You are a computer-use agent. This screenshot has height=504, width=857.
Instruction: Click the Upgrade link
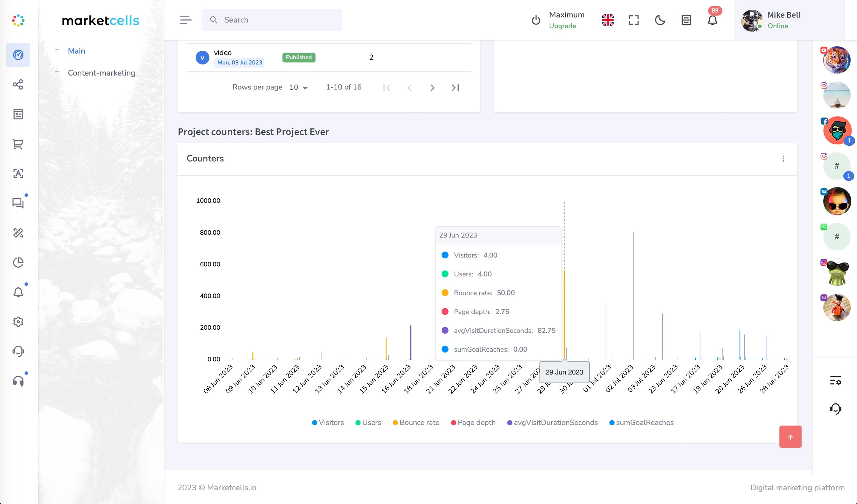[562, 26]
